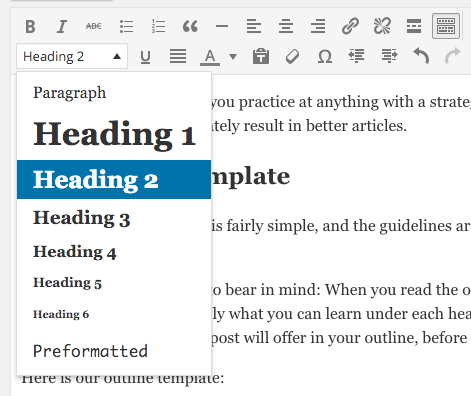Viewport: 471px width, 396px height.
Task: Toggle underline formatting
Action: tap(145, 56)
